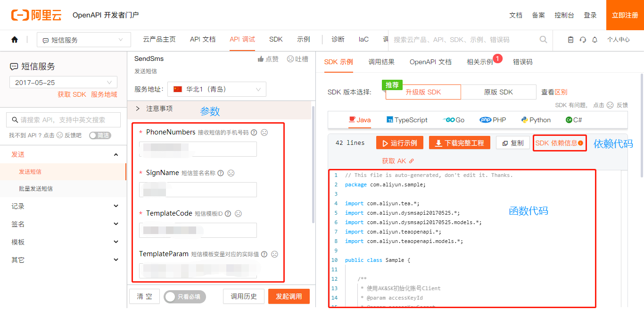Image resolution: width=644 pixels, height=310 pixels.
Task: Open the 华北1（青岛） service address dropdown
Action: (x=217, y=89)
